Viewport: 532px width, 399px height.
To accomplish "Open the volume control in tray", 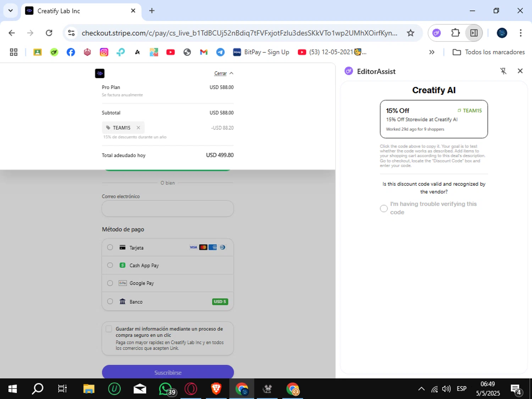I will [x=447, y=389].
